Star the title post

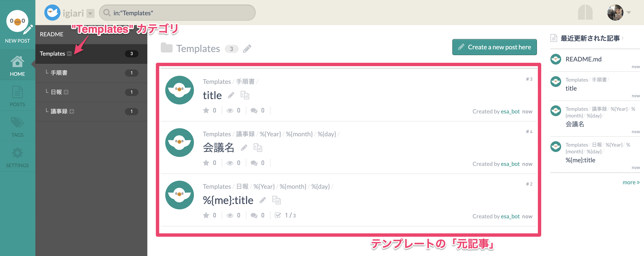[x=206, y=110]
